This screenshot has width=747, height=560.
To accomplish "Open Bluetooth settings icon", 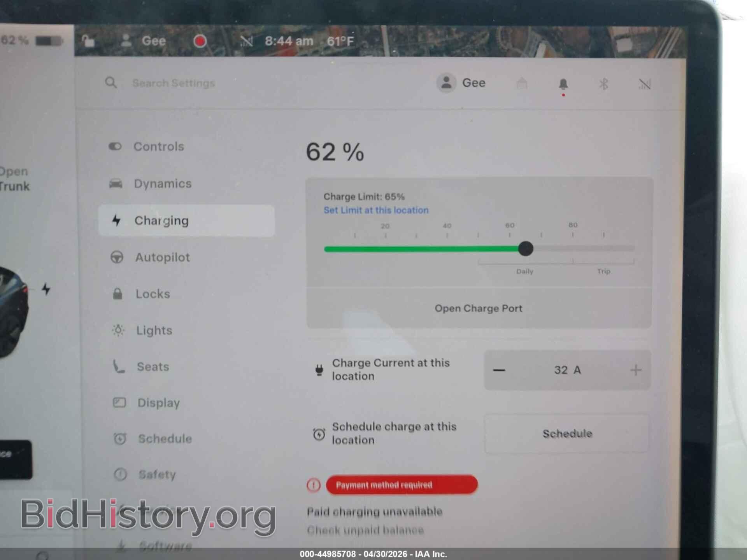I will point(603,84).
